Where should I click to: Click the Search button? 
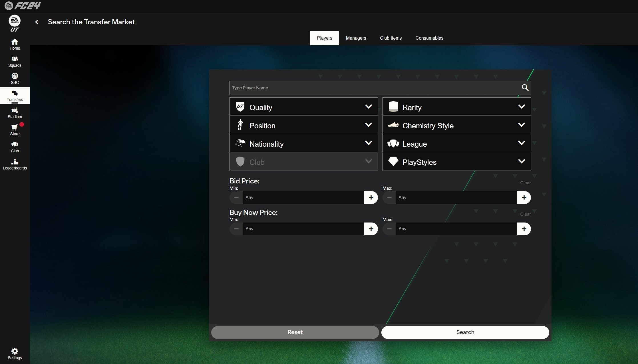[465, 332]
